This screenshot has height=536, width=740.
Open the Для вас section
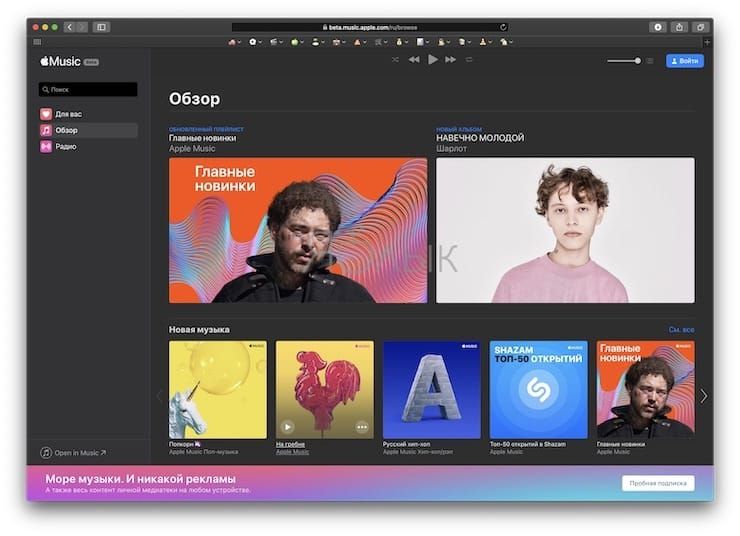88,114
